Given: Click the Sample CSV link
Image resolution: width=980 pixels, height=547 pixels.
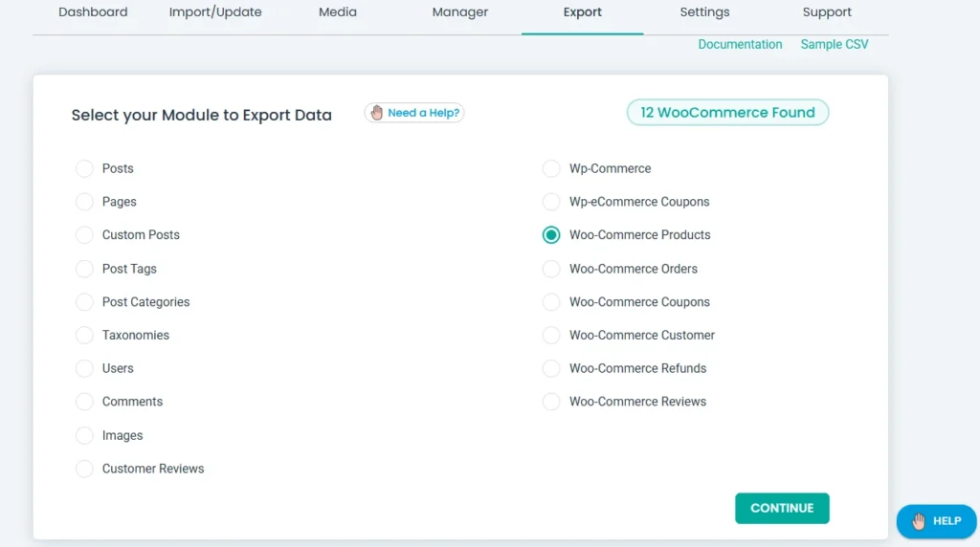Looking at the screenshot, I should (835, 44).
